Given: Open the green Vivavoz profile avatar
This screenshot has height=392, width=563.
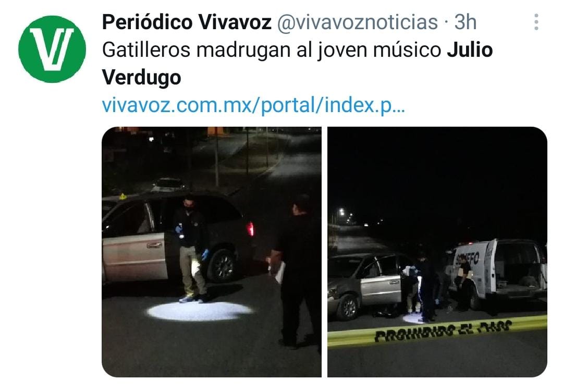Looking at the screenshot, I should (x=52, y=49).
